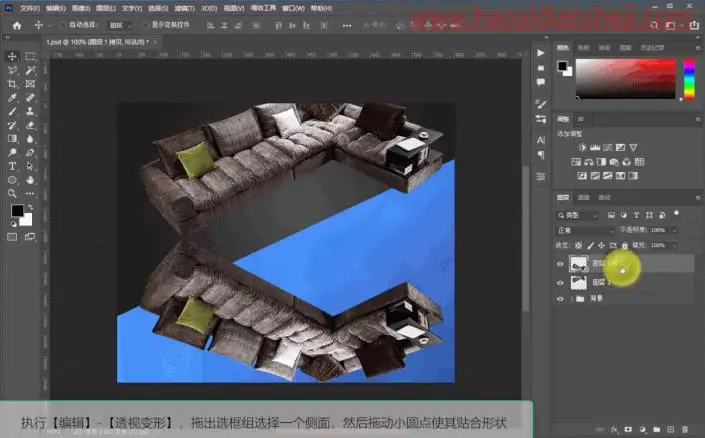The width and height of the screenshot is (705, 438).
Task: Toggle Show Transform Controls checkbox
Action: [145, 25]
